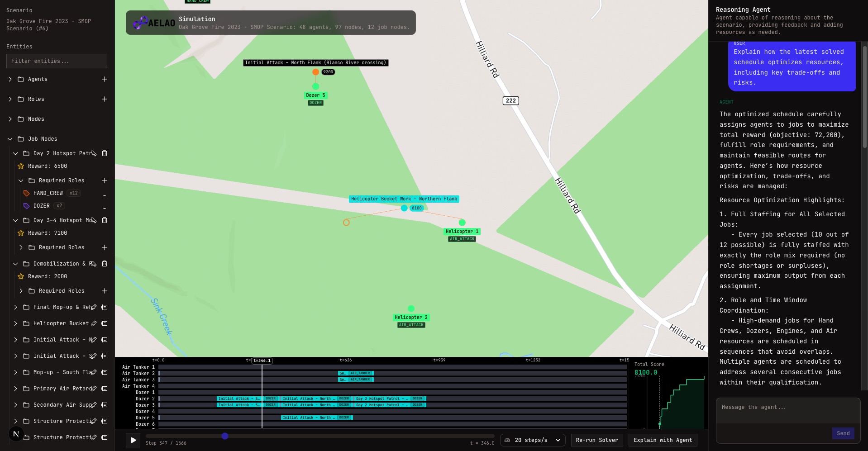
Task: Click the orange 9200 Initial Attack job node
Action: (315, 72)
